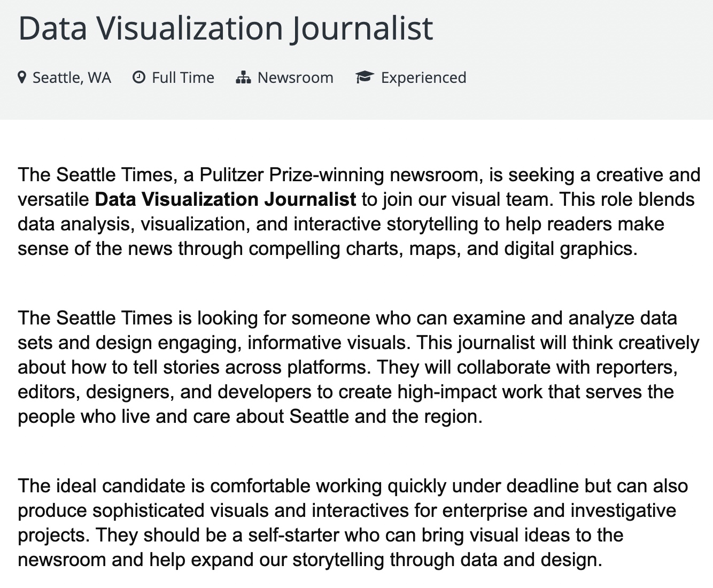Click the "Experienced" level label
The height and width of the screenshot is (588, 713).
click(x=423, y=78)
